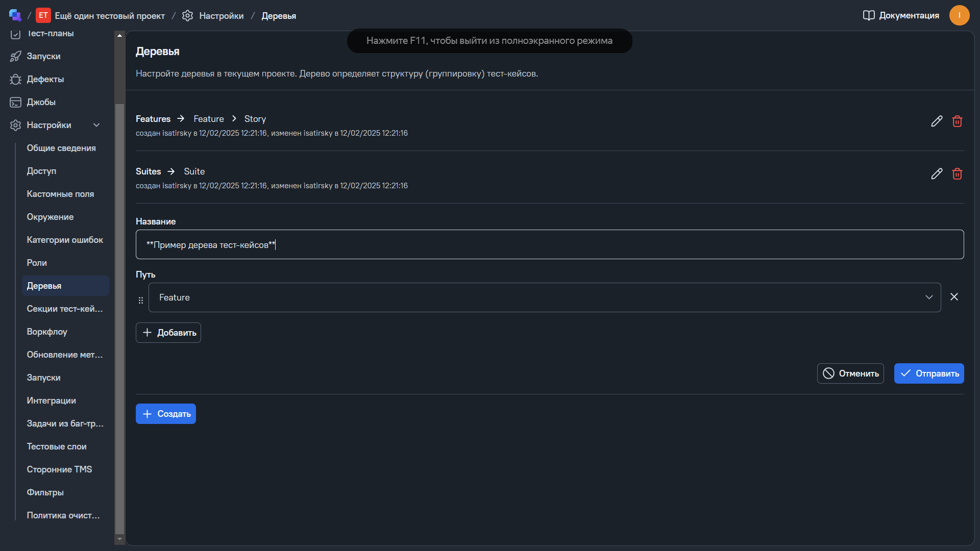Open Воркфлоу settings page
Viewport: 980px width, 551px height.
[x=47, y=332]
